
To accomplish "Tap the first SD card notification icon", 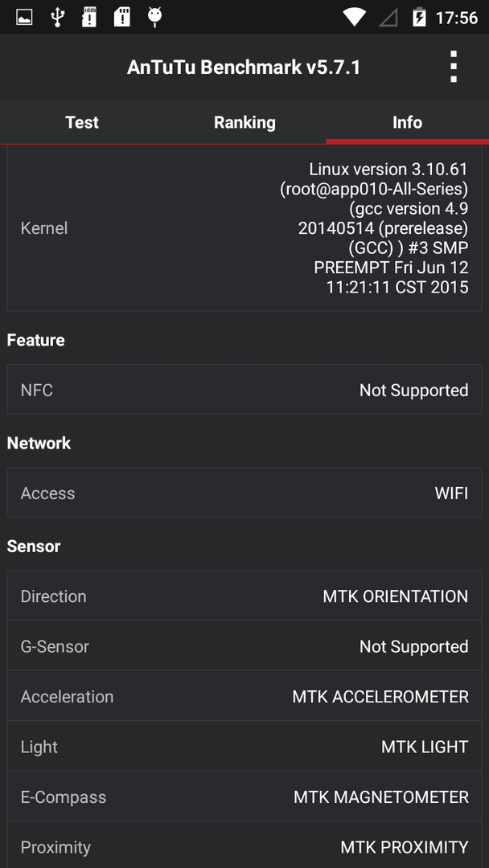I will [x=89, y=17].
